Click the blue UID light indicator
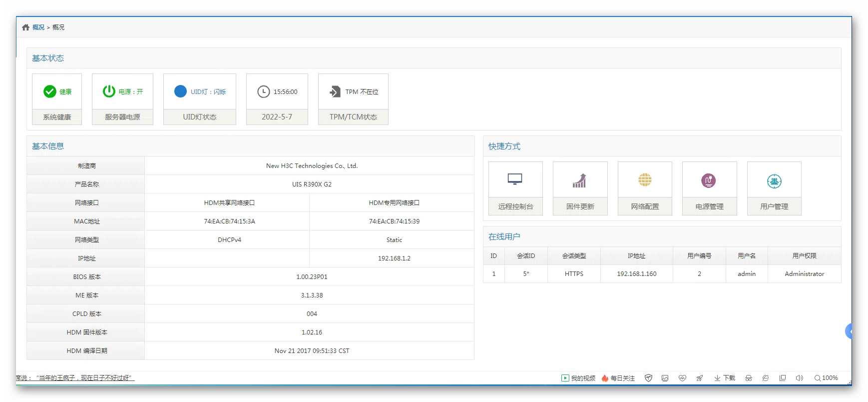 [180, 91]
